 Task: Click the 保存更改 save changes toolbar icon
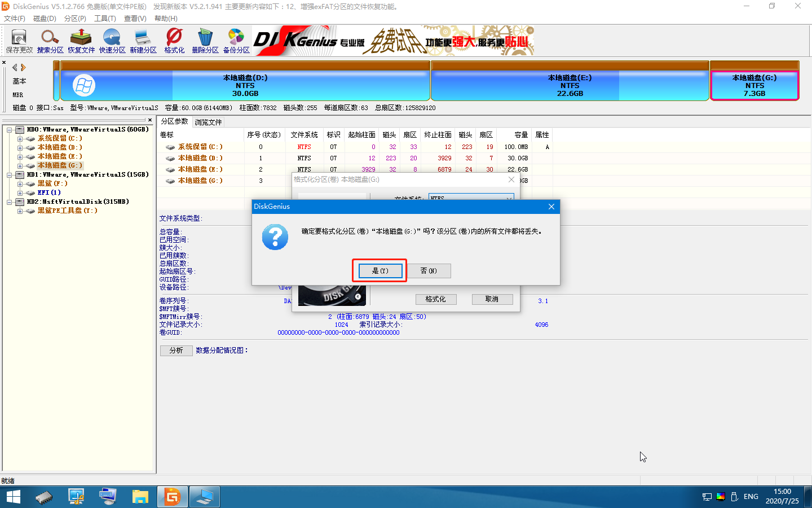pyautogui.click(x=19, y=41)
